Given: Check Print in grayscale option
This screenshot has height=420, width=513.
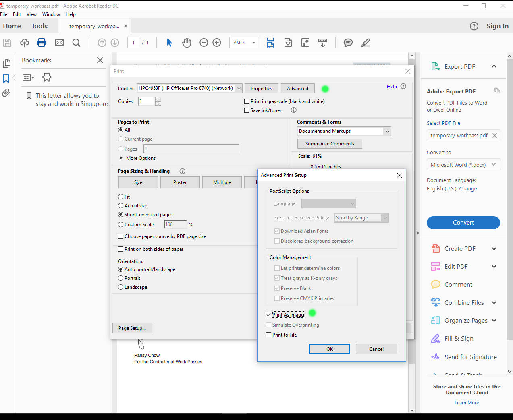Looking at the screenshot, I should coord(247,101).
